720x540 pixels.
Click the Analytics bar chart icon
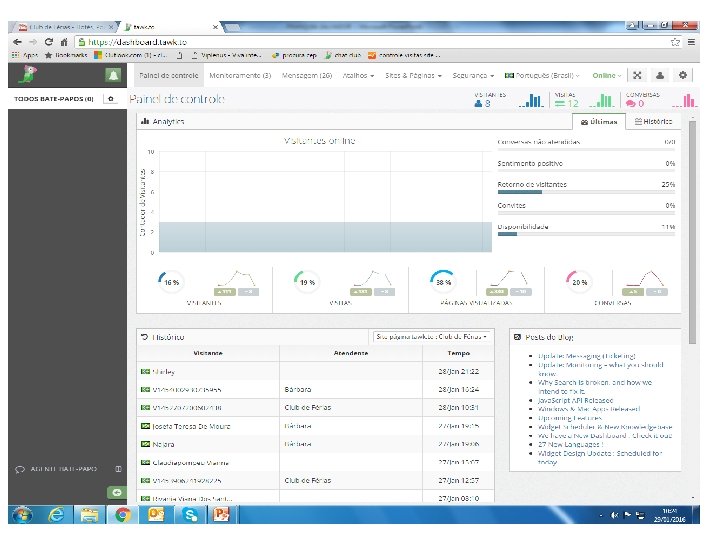(x=145, y=121)
